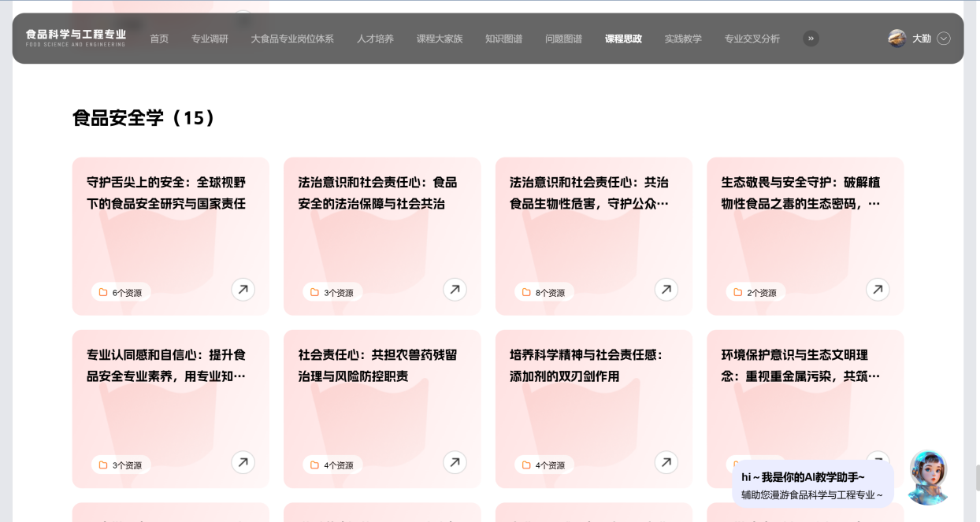Open arrow icon on 添加剂的双刃剑作用 card
The height and width of the screenshot is (522, 980).
(666, 462)
